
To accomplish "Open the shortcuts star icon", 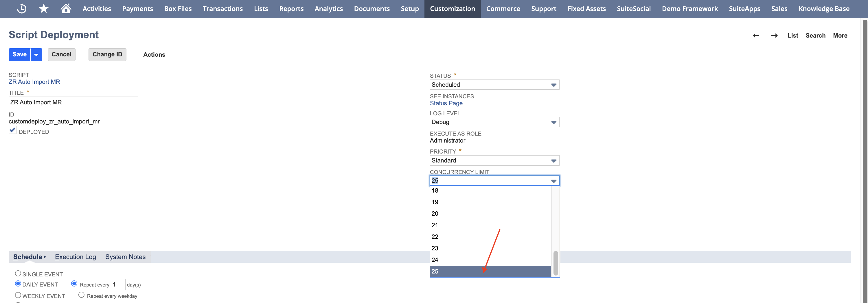I will (x=43, y=8).
